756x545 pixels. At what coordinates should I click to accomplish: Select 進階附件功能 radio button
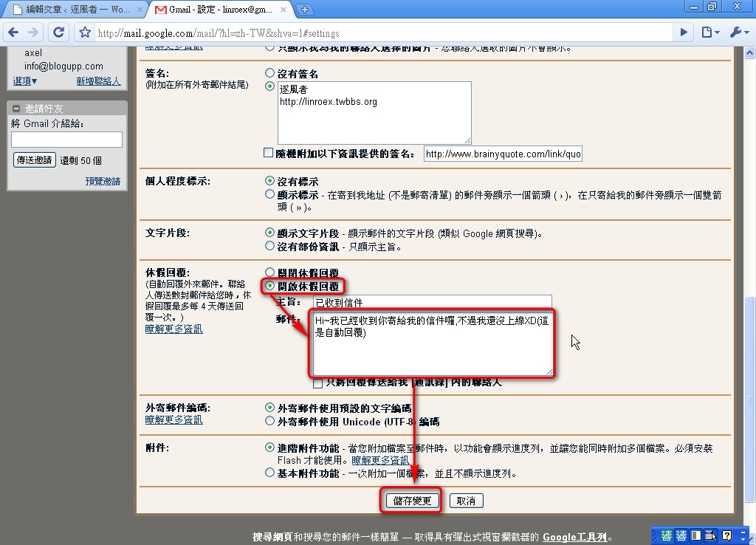269,448
